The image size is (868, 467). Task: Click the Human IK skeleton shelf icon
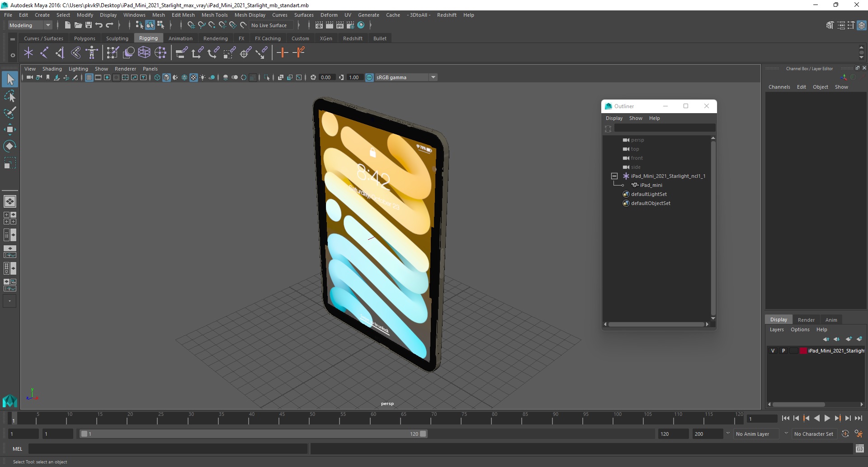[x=92, y=53]
